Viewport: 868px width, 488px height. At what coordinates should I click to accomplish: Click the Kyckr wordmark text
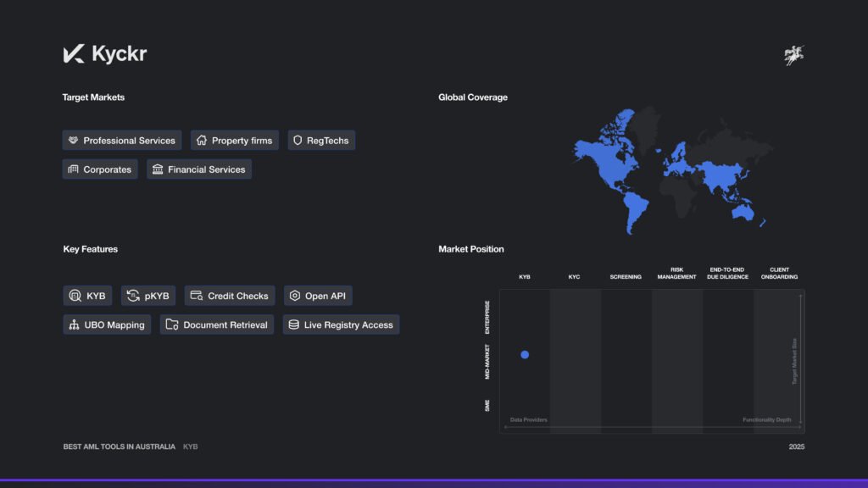[x=119, y=53]
